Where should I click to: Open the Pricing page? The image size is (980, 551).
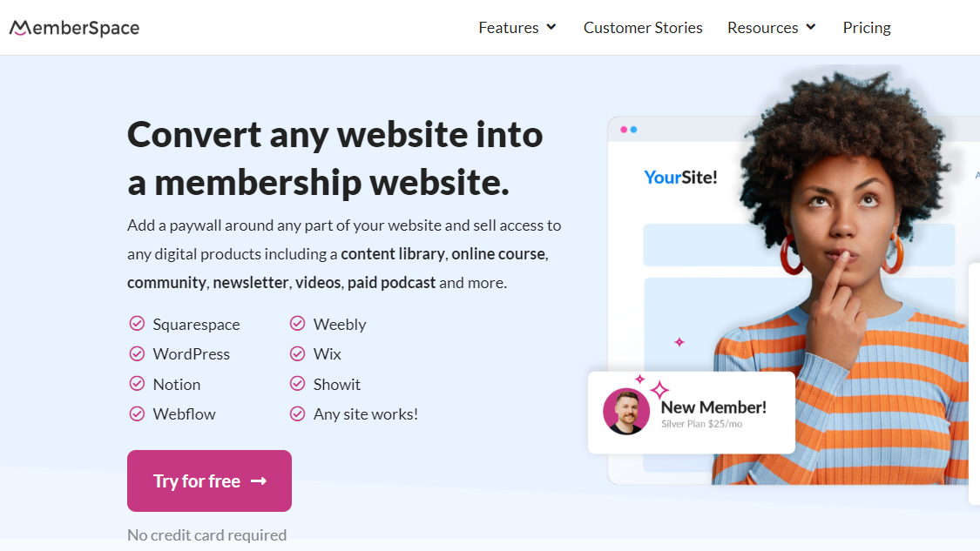coord(866,28)
